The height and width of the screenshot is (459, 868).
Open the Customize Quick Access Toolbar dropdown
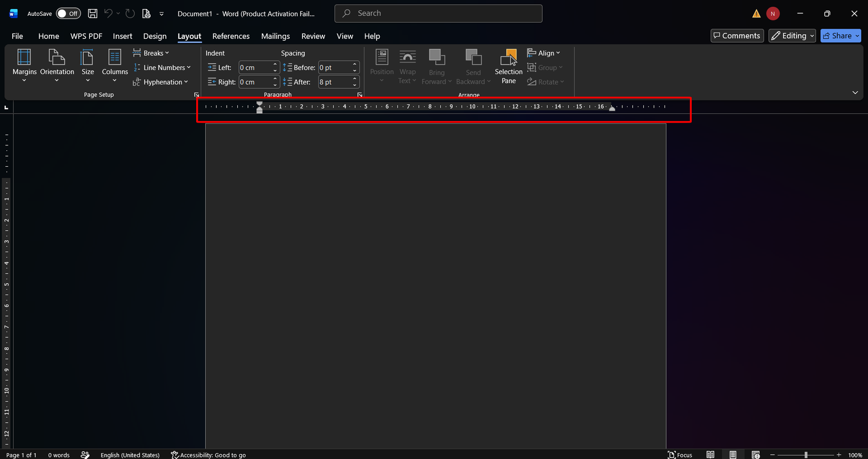click(x=162, y=14)
